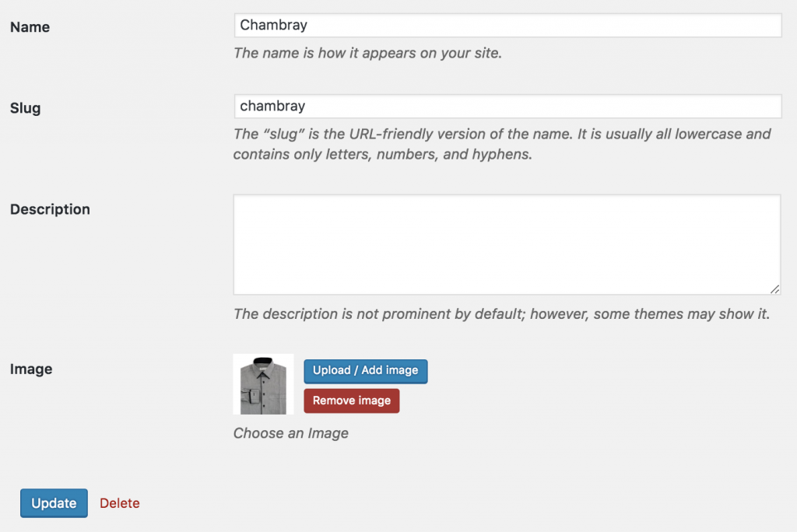
Task: Focus the Slug text field
Action: (507, 107)
